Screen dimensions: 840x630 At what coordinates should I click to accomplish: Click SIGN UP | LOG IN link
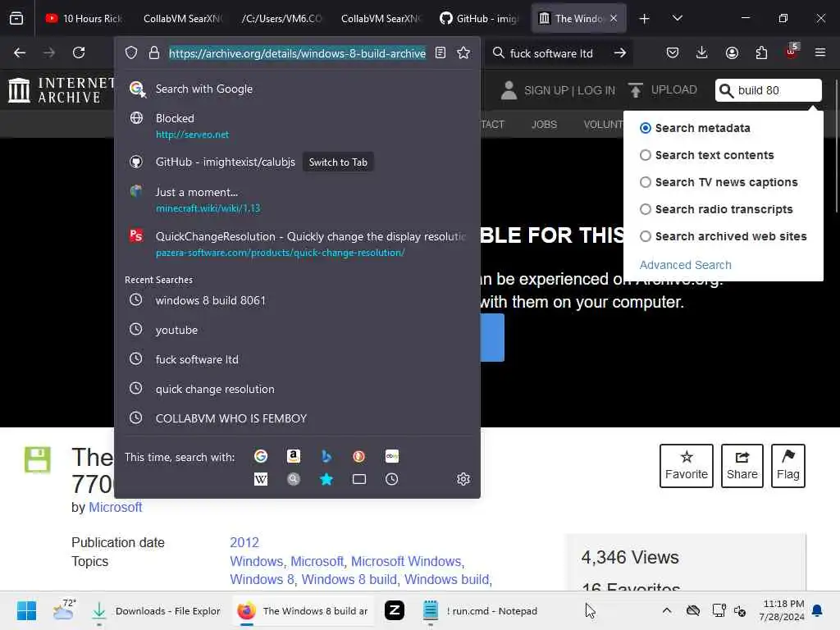click(569, 90)
